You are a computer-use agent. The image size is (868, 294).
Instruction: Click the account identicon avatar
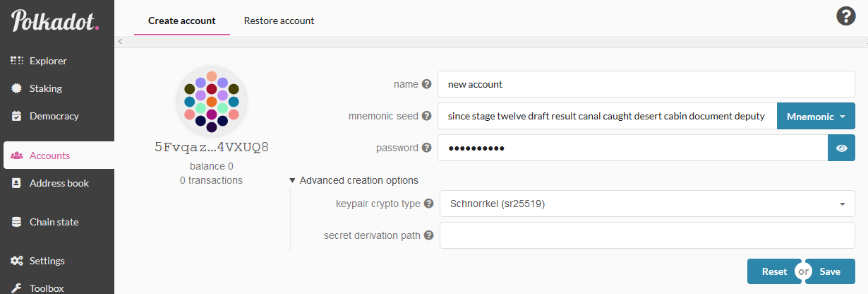pyautogui.click(x=212, y=104)
